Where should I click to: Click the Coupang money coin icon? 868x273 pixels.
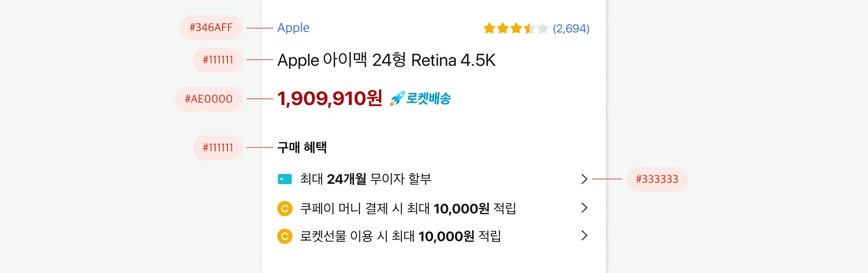point(285,209)
